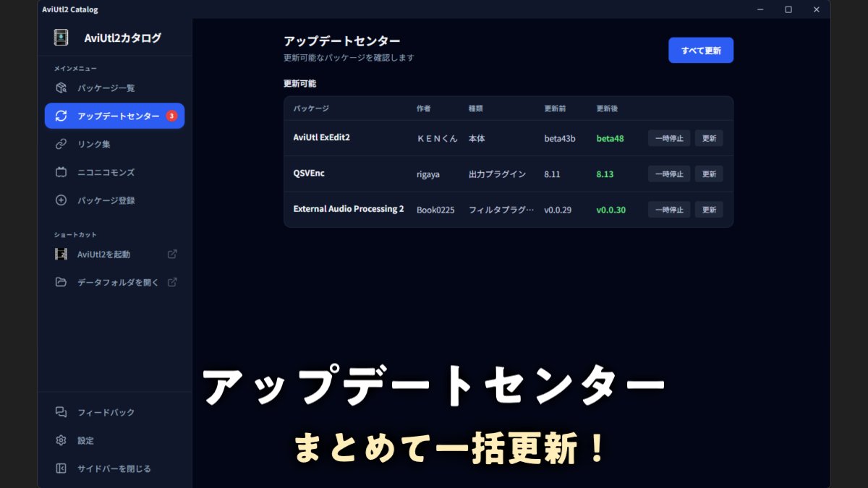The image size is (868, 488).
Task: Click the link collection chain icon
Action: click(61, 144)
